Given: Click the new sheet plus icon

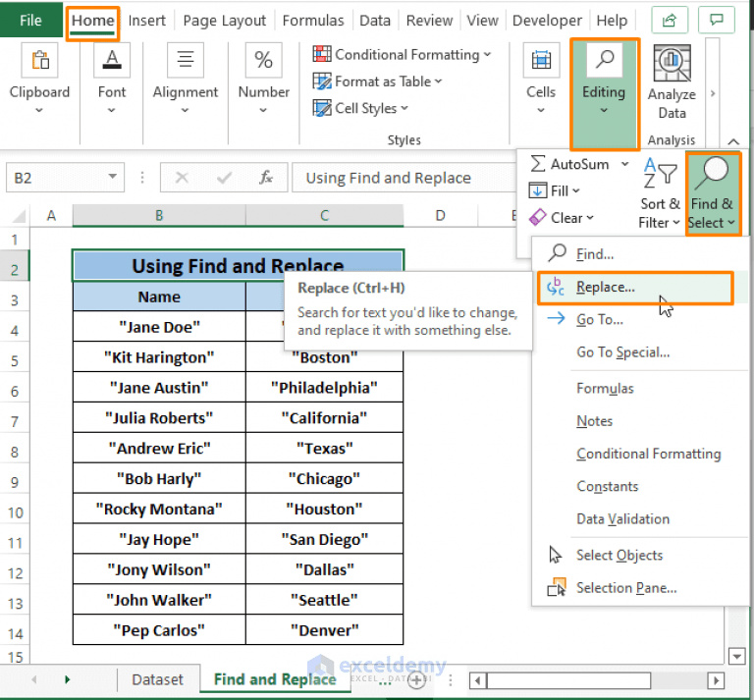Looking at the screenshot, I should click(x=416, y=679).
